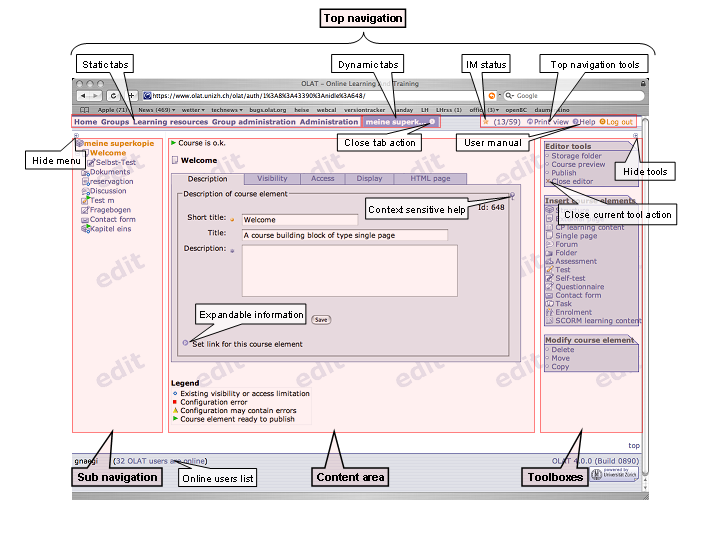Open the Apple (71) bookmark folder
This screenshot has width=720, height=540.
tap(112, 110)
